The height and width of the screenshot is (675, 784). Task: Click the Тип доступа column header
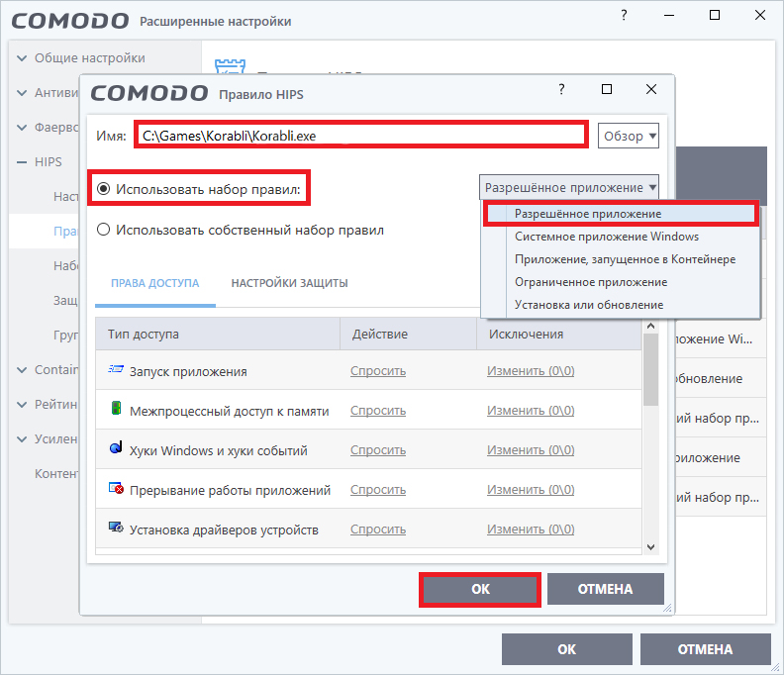pos(218,334)
